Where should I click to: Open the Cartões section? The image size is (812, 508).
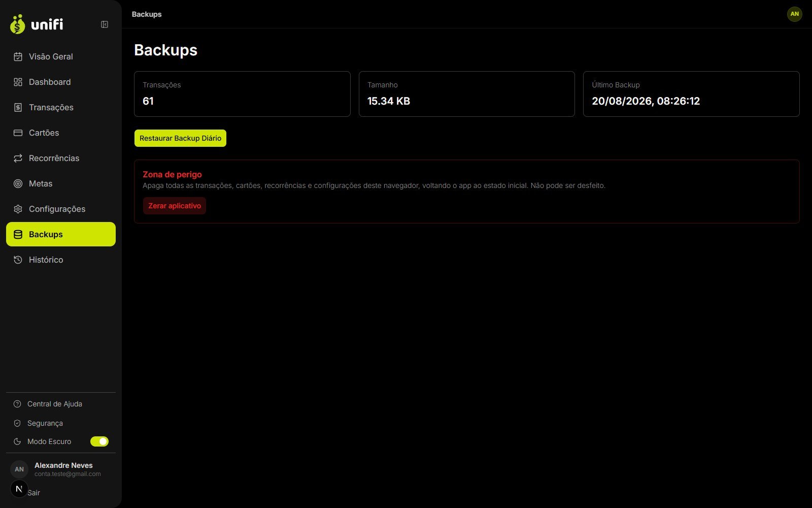coord(61,133)
